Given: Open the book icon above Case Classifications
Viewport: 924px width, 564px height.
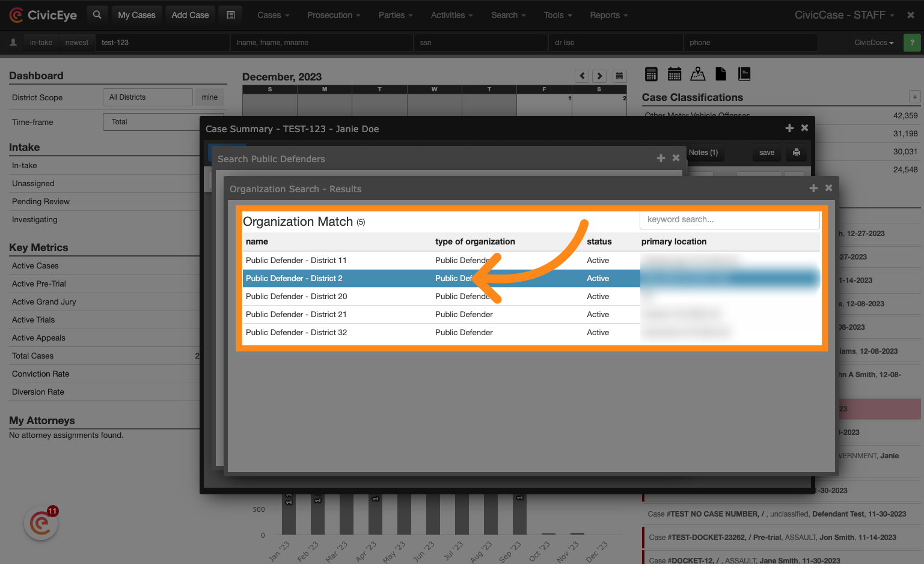Looking at the screenshot, I should (744, 74).
